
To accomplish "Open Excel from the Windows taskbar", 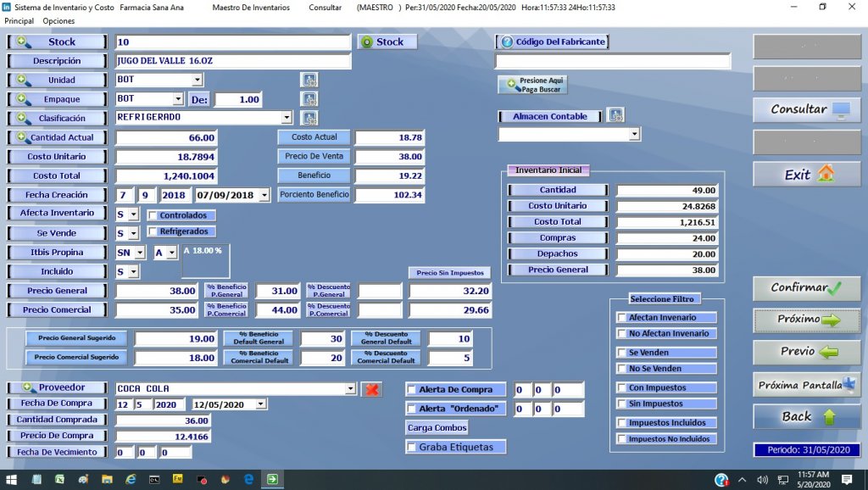I will pos(59,480).
